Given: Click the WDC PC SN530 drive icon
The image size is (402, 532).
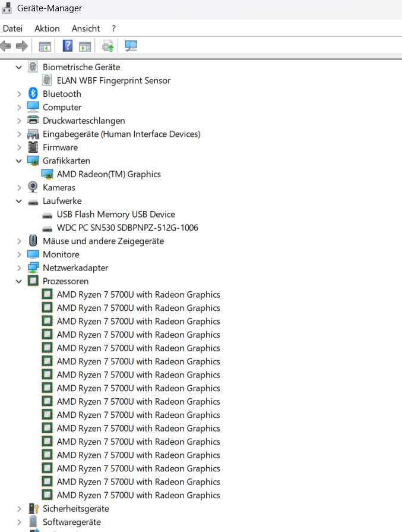Looking at the screenshot, I should (47, 229).
